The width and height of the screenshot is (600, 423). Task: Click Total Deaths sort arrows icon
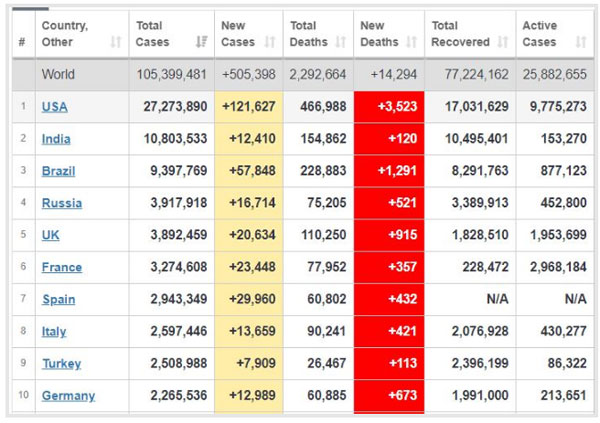pos(341,42)
